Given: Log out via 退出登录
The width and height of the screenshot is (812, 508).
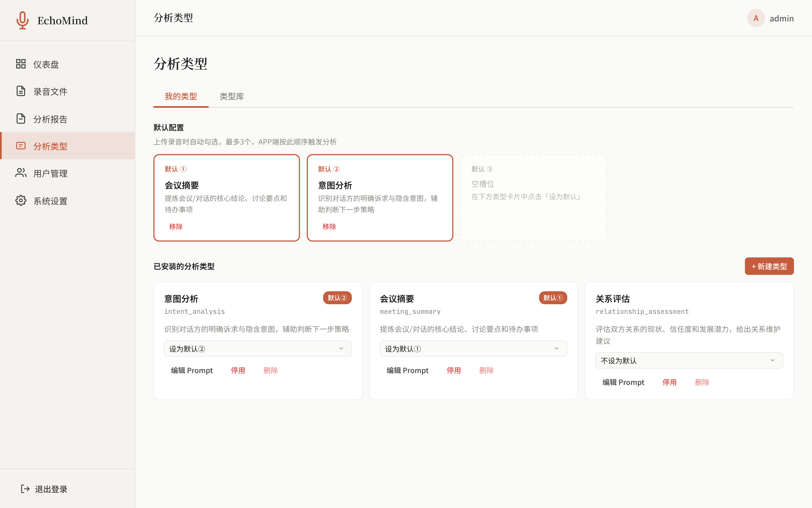Looking at the screenshot, I should coord(44,489).
